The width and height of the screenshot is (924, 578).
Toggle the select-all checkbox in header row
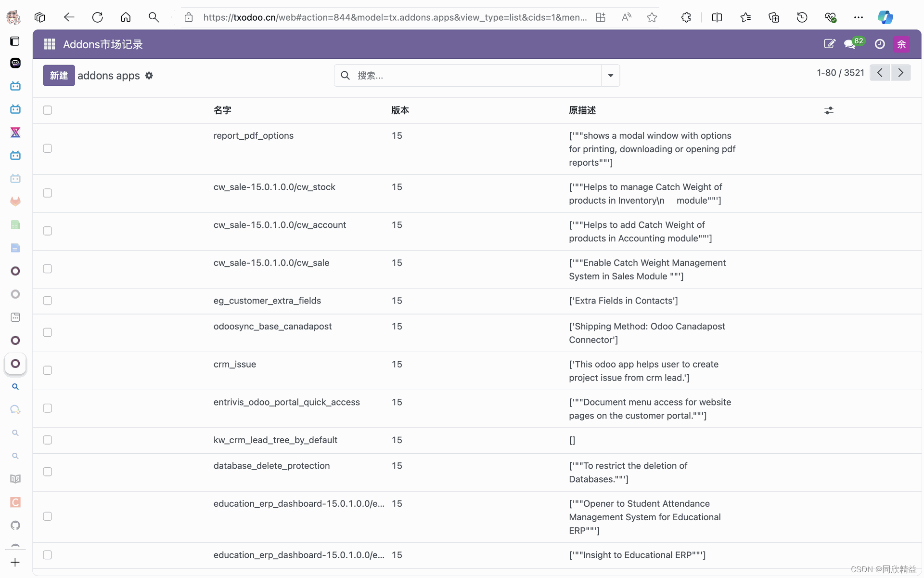(47, 110)
